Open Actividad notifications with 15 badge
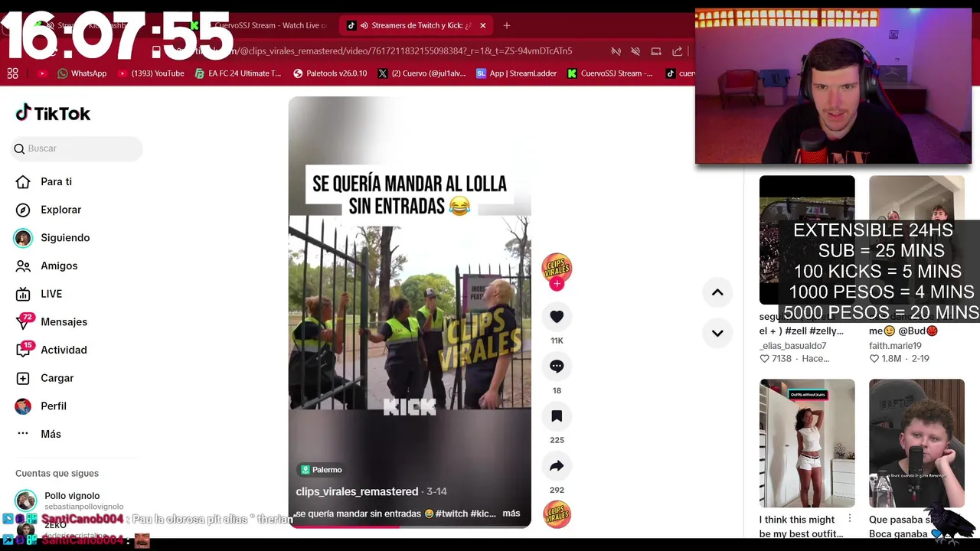 click(51, 350)
